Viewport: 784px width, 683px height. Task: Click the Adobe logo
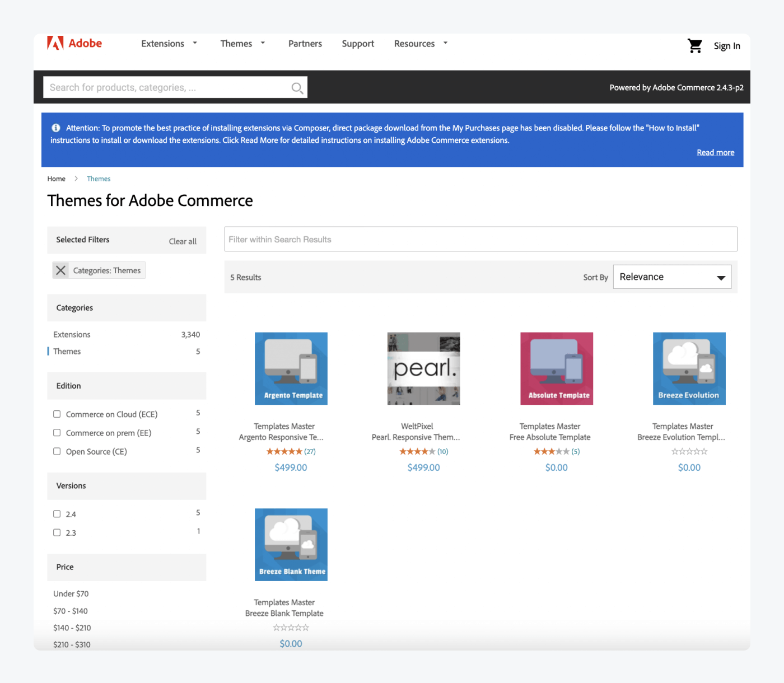click(x=74, y=43)
